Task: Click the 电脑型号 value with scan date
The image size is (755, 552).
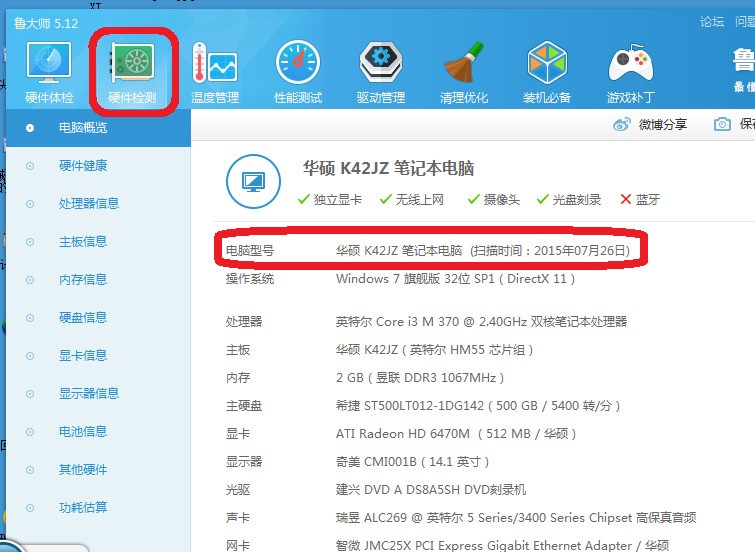Action: 483,250
